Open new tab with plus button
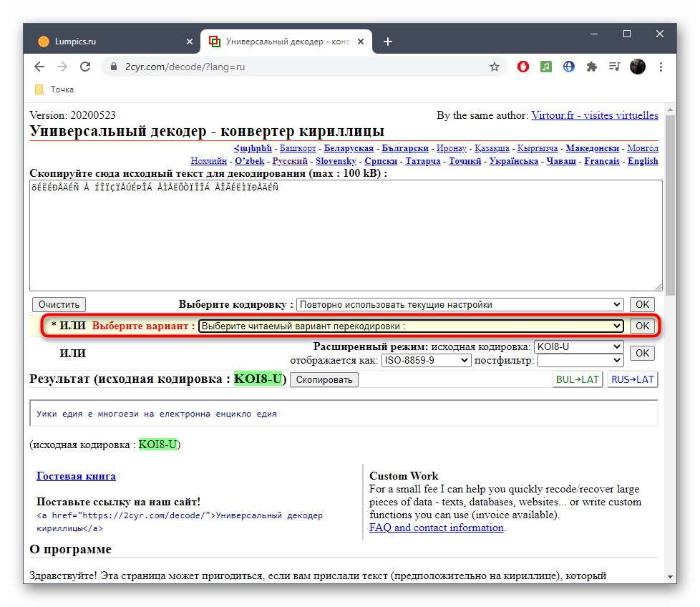 [x=388, y=42]
